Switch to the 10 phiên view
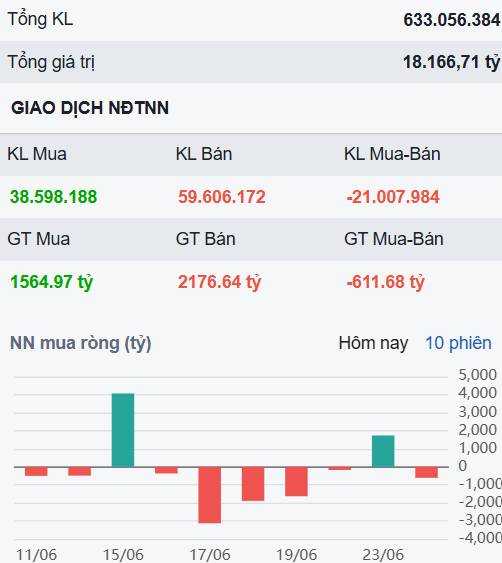The height and width of the screenshot is (563, 502). click(x=458, y=343)
